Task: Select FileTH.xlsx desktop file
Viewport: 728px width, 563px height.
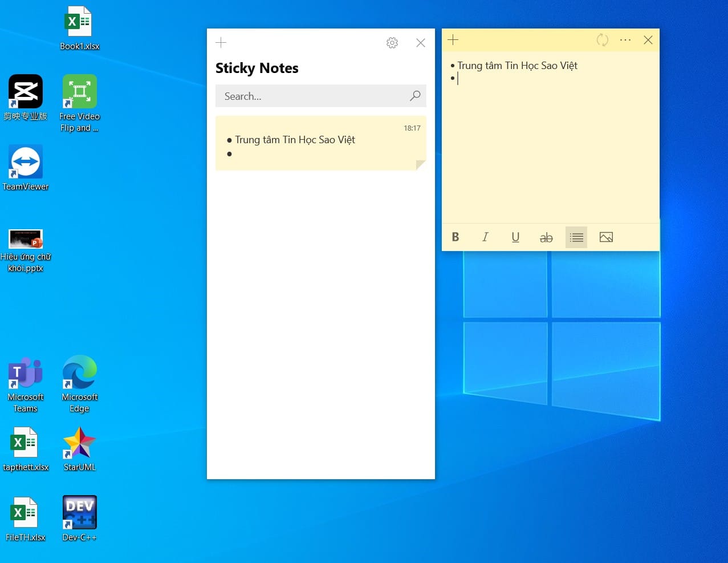Action: pos(26,520)
